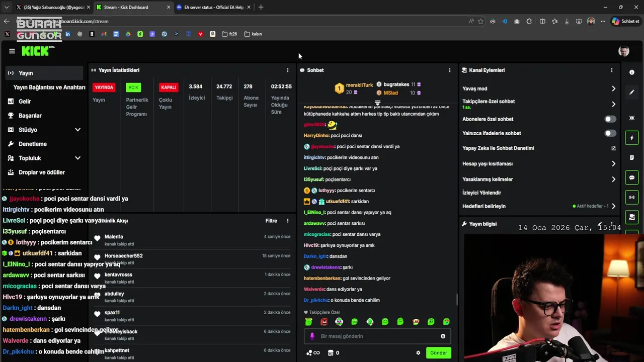
Task: Open the browser tab list dropdown
Action: pos(6,7)
